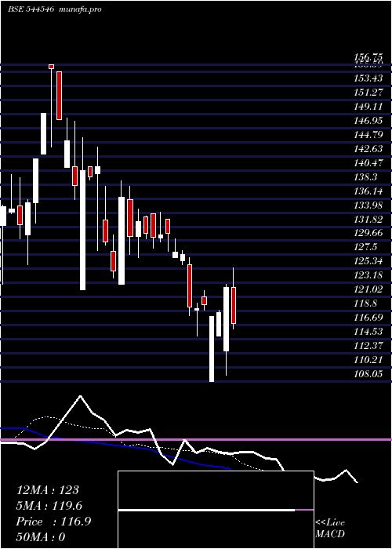Click the 138.3 price axis label
This screenshot has height=549, width=392.
click(366, 176)
